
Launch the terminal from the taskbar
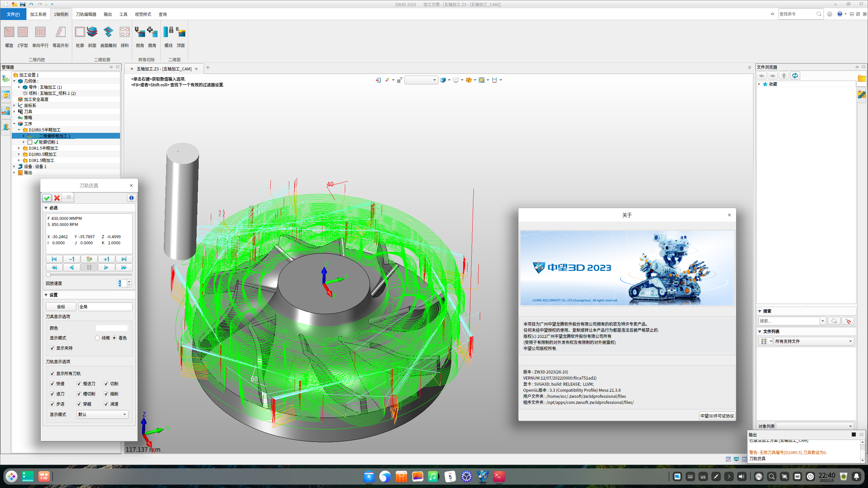coord(498,476)
